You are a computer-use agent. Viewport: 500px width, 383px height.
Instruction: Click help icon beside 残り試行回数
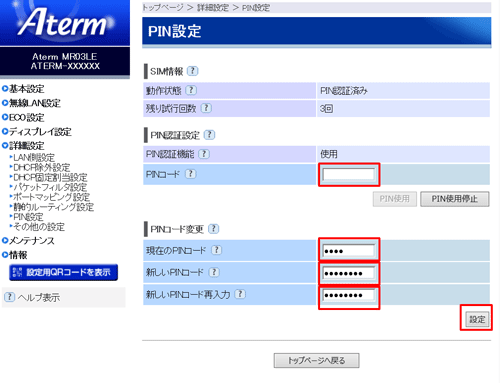click(206, 108)
